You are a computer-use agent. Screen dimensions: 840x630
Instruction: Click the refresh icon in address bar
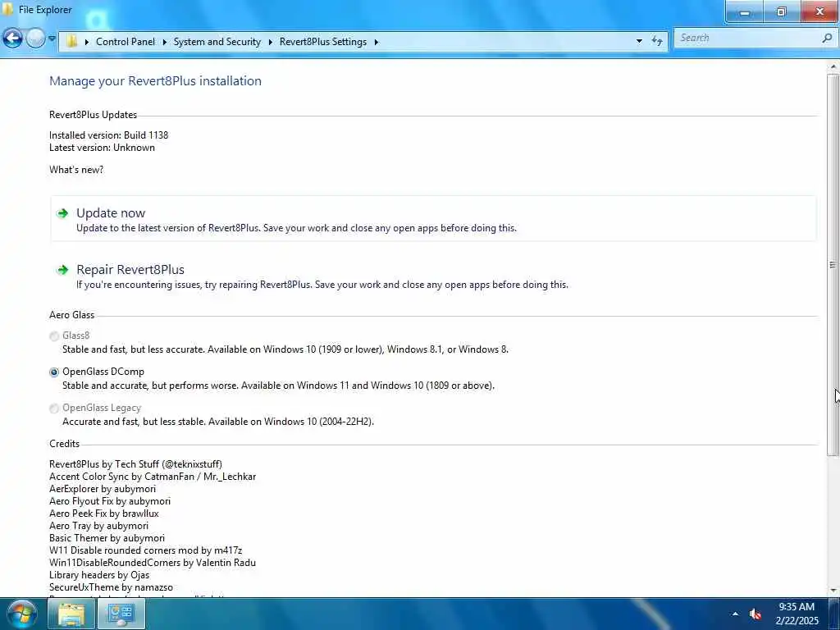coord(657,41)
